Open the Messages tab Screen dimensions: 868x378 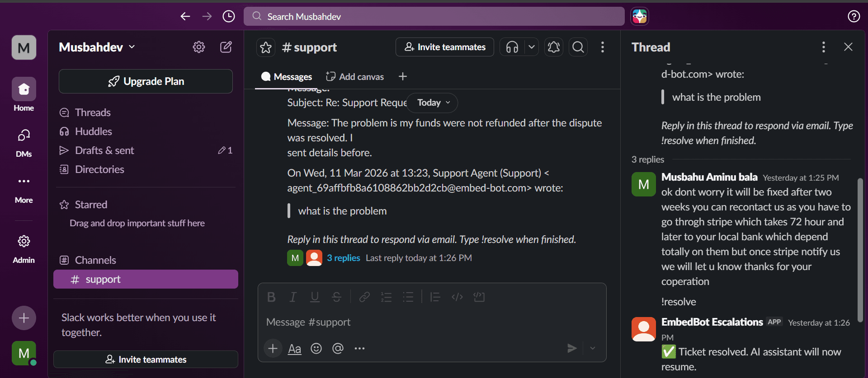tap(286, 76)
